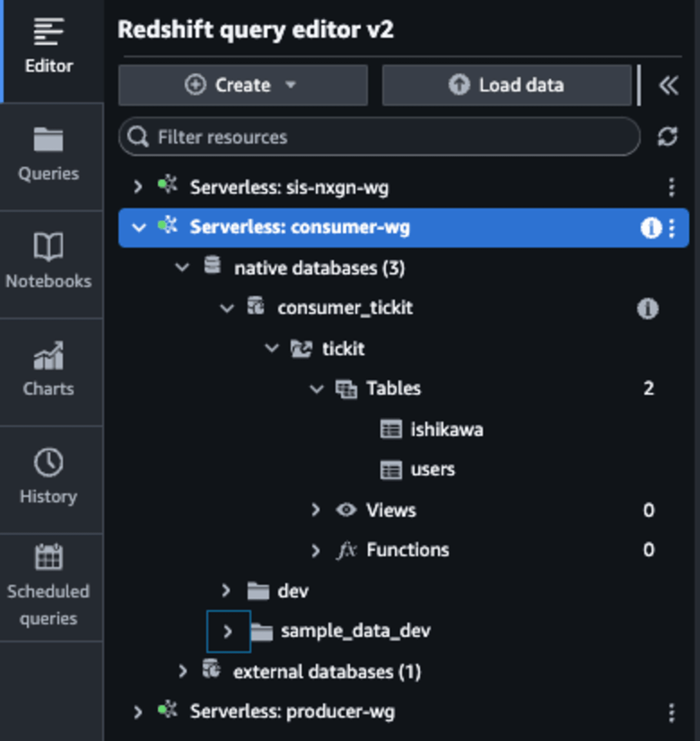Image resolution: width=700 pixels, height=741 pixels.
Task: Collapse the Tables node
Action: 316,389
